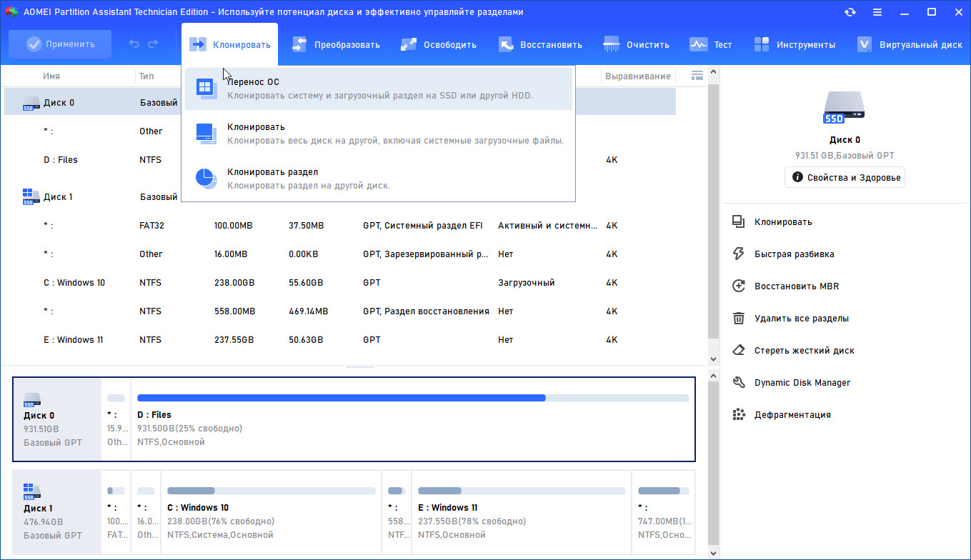The width and height of the screenshot is (971, 560).
Task: Open the Преобразовать toolbar menu
Action: pos(337,44)
